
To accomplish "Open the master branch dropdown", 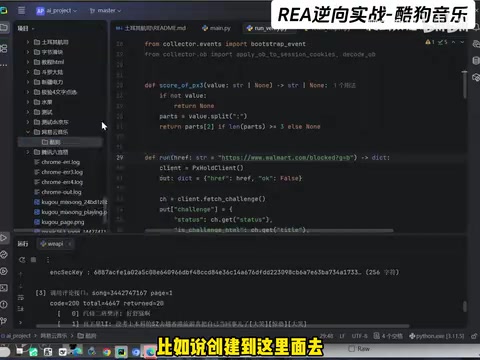I will pyautogui.click(x=105, y=11).
